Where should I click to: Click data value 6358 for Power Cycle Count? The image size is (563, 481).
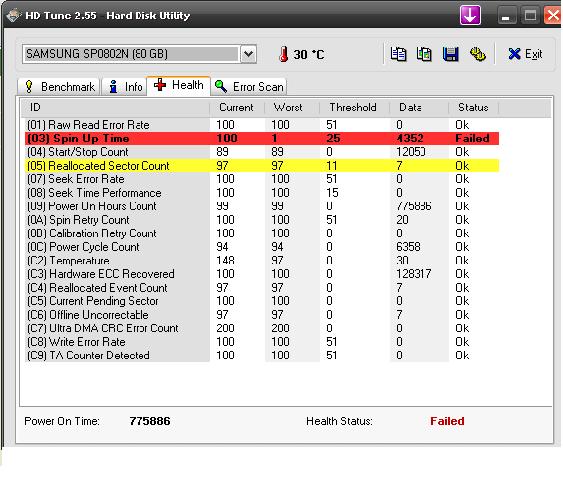click(x=409, y=247)
